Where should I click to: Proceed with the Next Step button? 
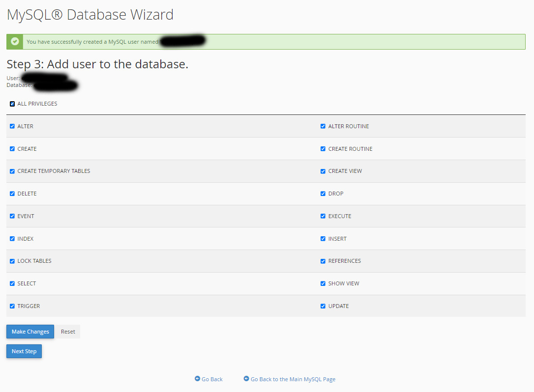(24, 351)
